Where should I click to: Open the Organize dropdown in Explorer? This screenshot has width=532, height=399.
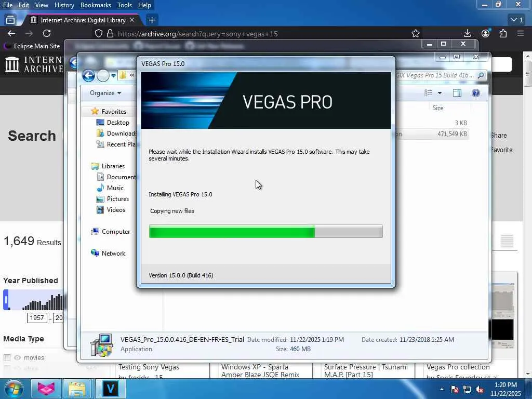pyautogui.click(x=105, y=93)
